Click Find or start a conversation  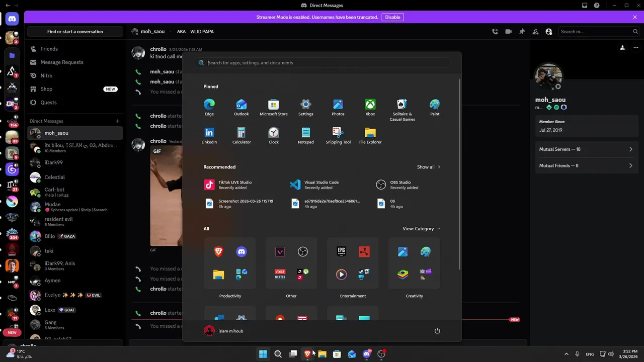pyautogui.click(x=75, y=32)
